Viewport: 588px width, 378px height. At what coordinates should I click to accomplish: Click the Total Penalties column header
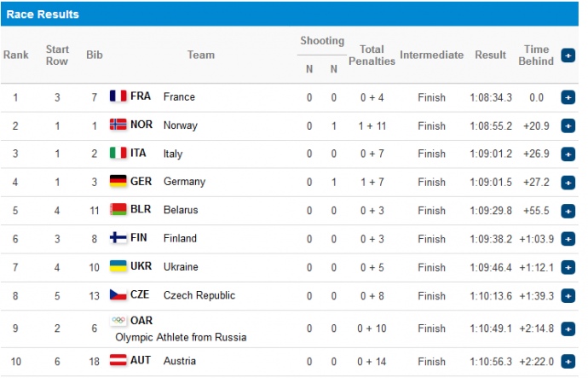click(x=372, y=55)
